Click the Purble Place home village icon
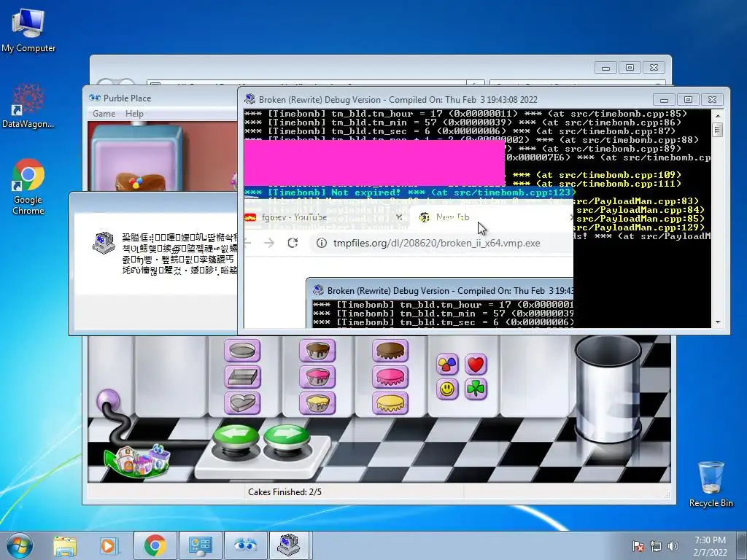 tap(138, 460)
